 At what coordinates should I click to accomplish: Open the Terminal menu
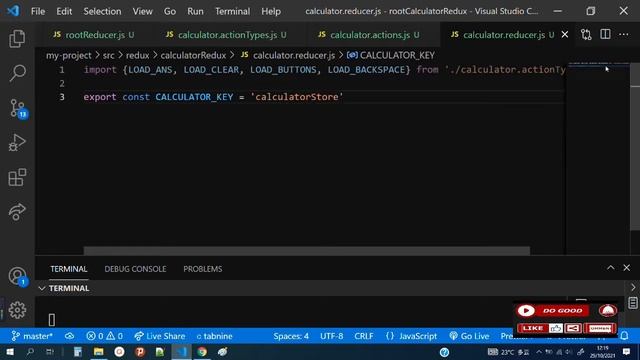click(x=232, y=11)
